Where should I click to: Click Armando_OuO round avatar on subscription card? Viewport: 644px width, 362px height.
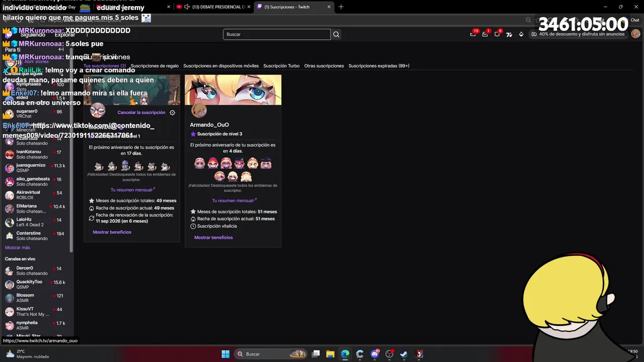(x=199, y=110)
